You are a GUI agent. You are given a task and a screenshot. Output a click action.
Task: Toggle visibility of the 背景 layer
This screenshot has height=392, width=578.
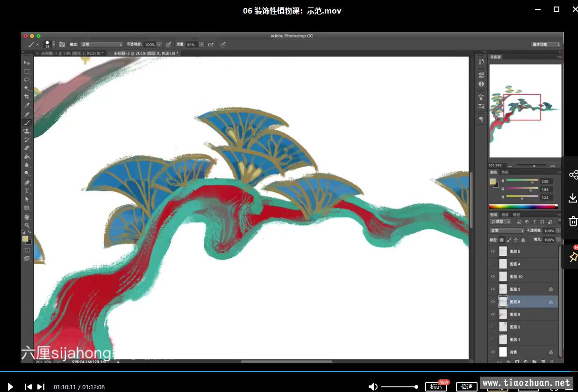tap(492, 352)
